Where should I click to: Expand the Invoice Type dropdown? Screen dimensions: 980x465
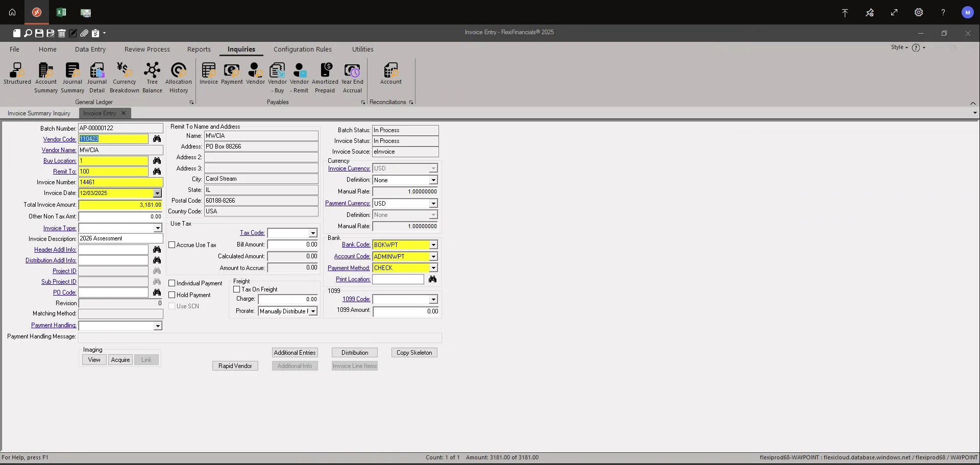point(158,228)
